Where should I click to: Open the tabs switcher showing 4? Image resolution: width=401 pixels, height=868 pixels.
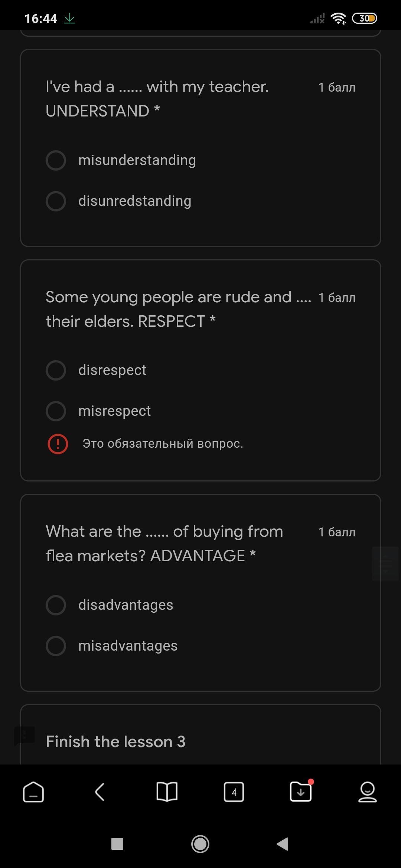(234, 792)
